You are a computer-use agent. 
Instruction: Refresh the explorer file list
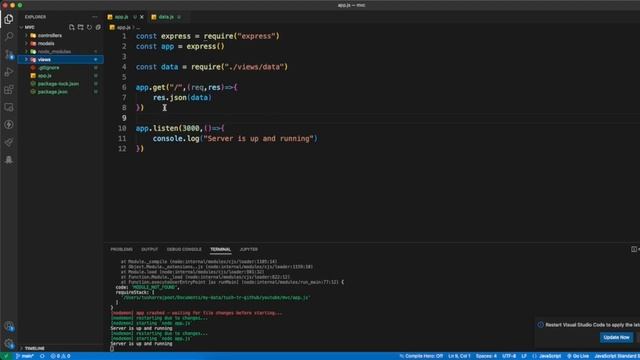coord(89,27)
